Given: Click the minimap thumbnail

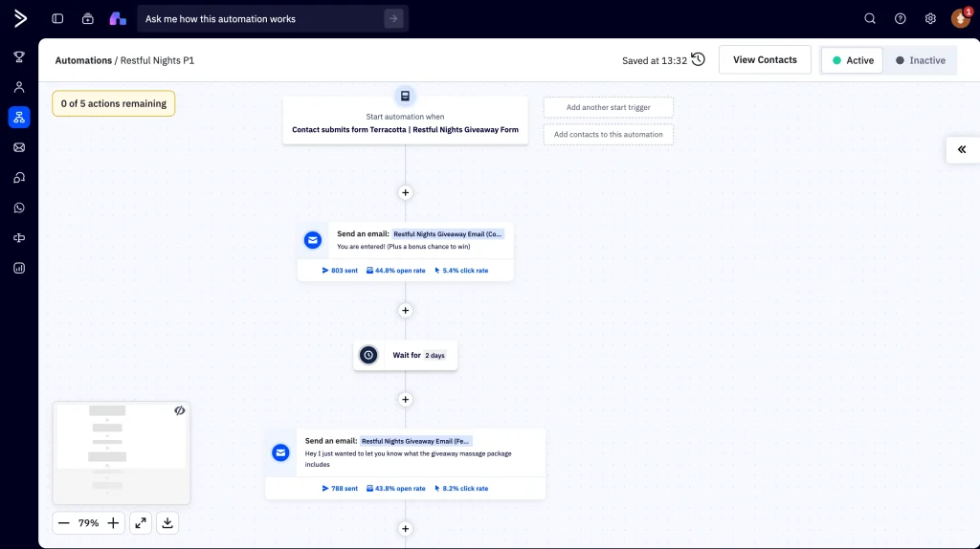Looking at the screenshot, I should point(122,452).
